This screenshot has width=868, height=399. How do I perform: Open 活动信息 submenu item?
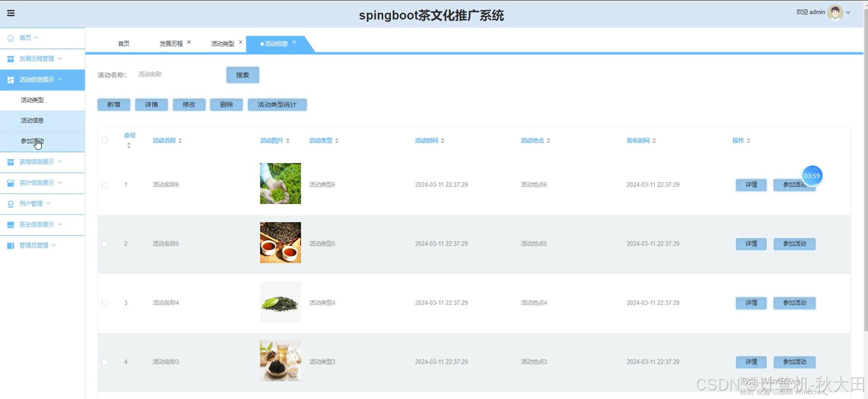coord(42,121)
